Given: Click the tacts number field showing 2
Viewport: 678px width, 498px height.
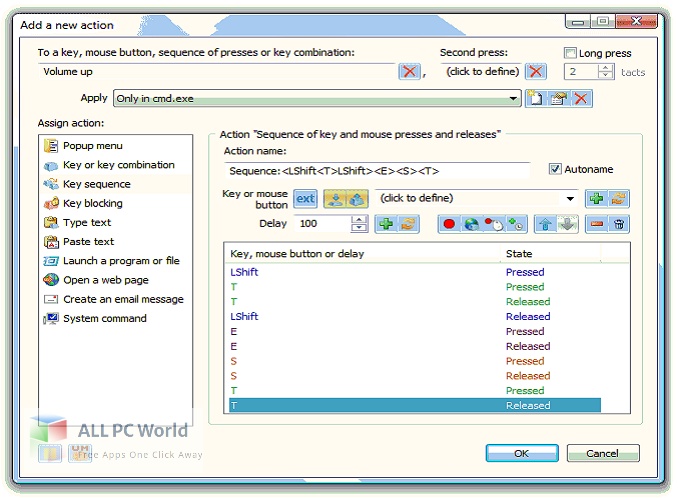Looking at the screenshot, I should [x=582, y=72].
